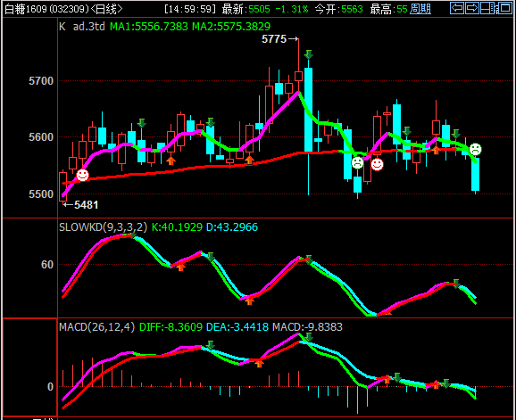Click the MA1:5556.7383 value readout
This screenshot has width=516, height=420.
(x=149, y=26)
